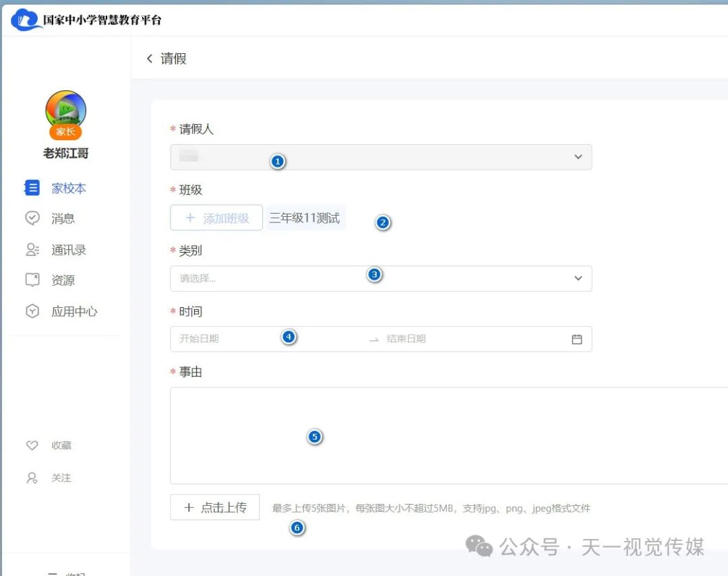Click the 添加班级 button
Image resolution: width=728 pixels, height=576 pixels.
[x=216, y=218]
